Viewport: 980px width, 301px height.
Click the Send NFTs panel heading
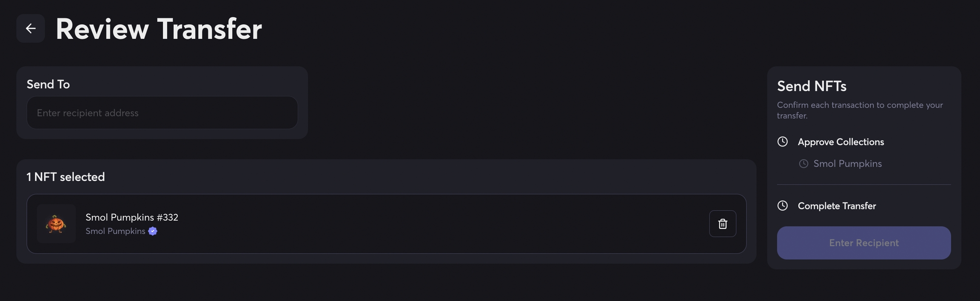(x=812, y=86)
